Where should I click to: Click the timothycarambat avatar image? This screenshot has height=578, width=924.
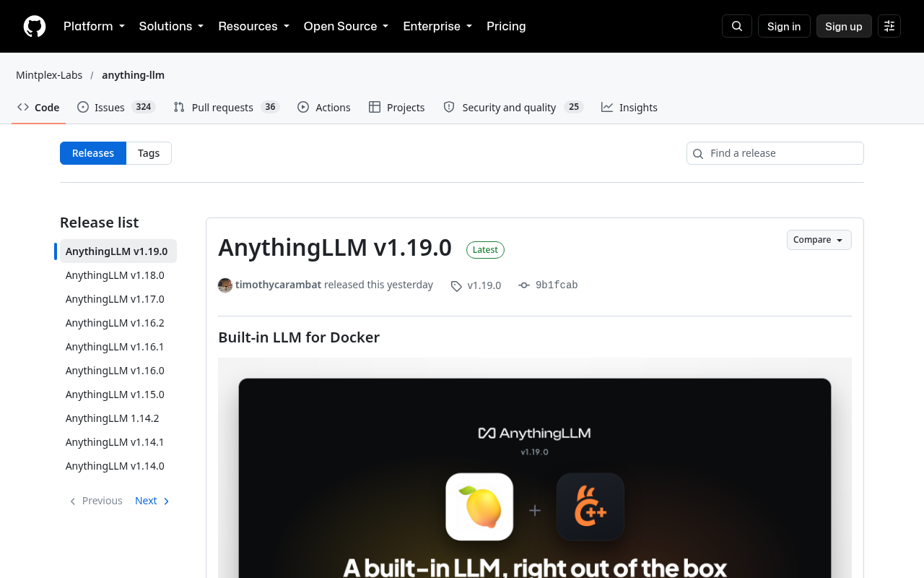[x=225, y=285]
